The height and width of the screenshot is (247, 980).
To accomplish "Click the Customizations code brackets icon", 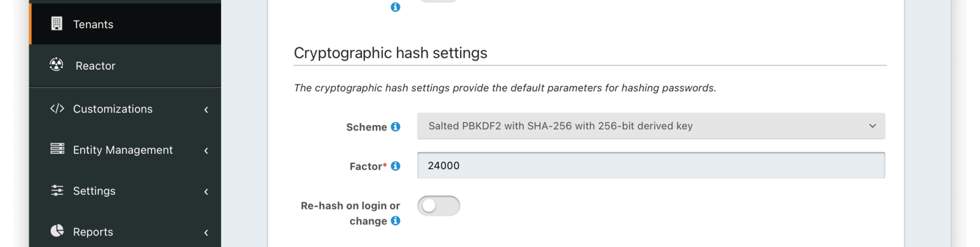I will (57, 108).
